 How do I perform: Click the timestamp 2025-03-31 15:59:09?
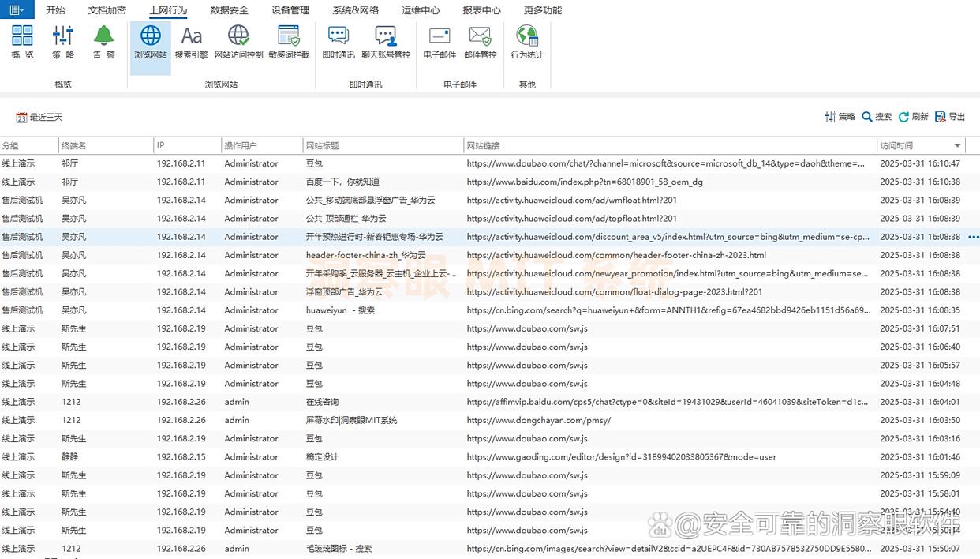920,475
